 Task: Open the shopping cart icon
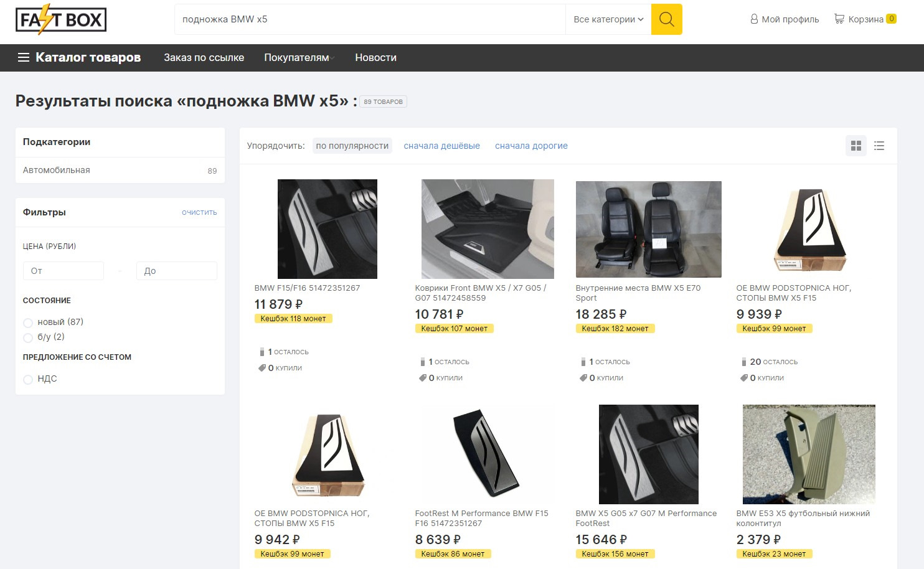coord(839,19)
